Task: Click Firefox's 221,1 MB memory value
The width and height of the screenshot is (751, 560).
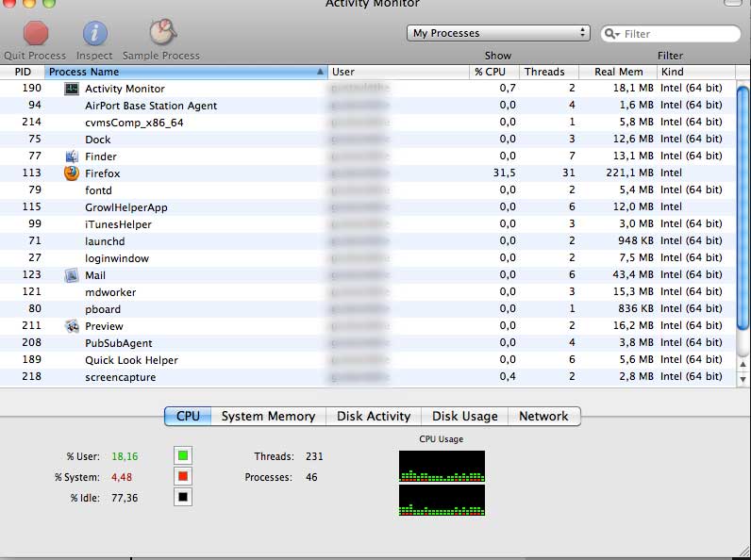Action: coord(629,173)
